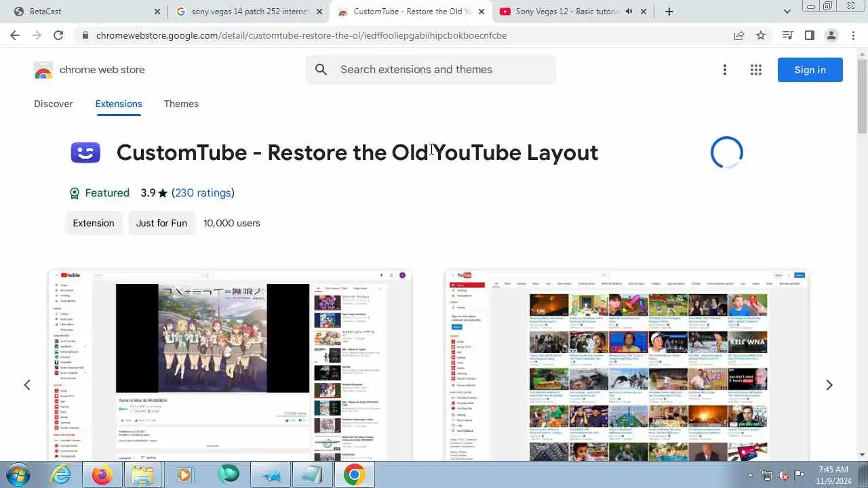
Task: Open Chrome from the taskbar
Action: click(x=354, y=475)
